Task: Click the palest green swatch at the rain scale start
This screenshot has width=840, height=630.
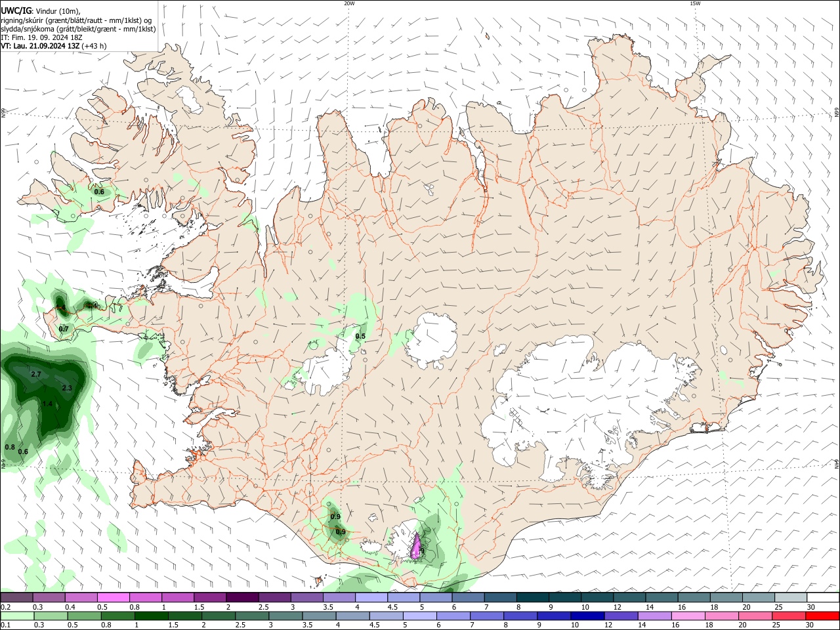Action: tap(16, 616)
